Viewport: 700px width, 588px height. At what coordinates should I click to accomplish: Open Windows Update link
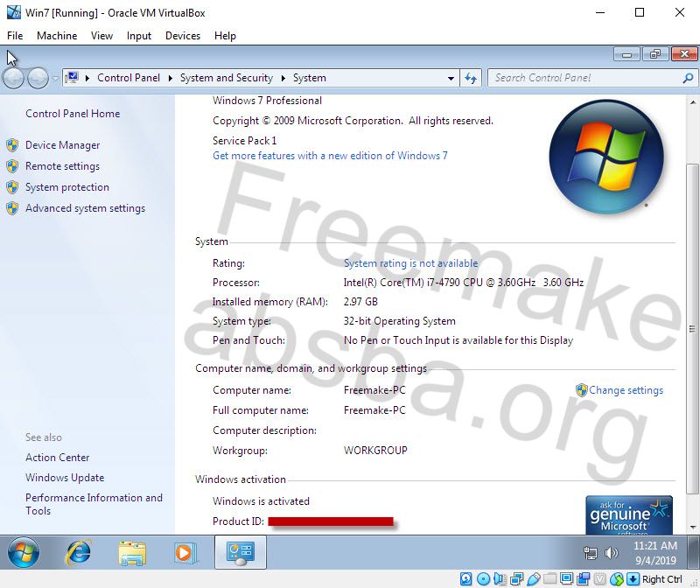65,477
